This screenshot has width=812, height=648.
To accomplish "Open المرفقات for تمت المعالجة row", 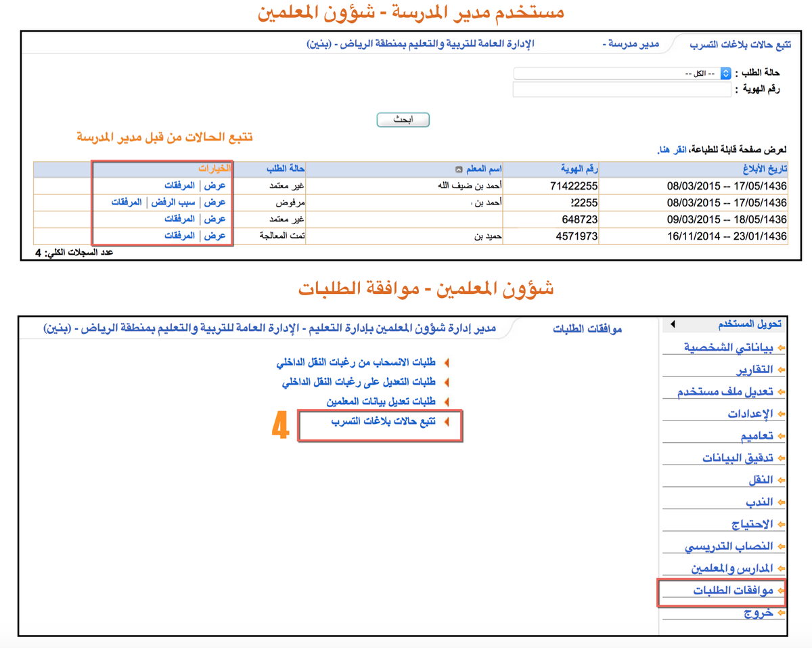I will pos(180,236).
